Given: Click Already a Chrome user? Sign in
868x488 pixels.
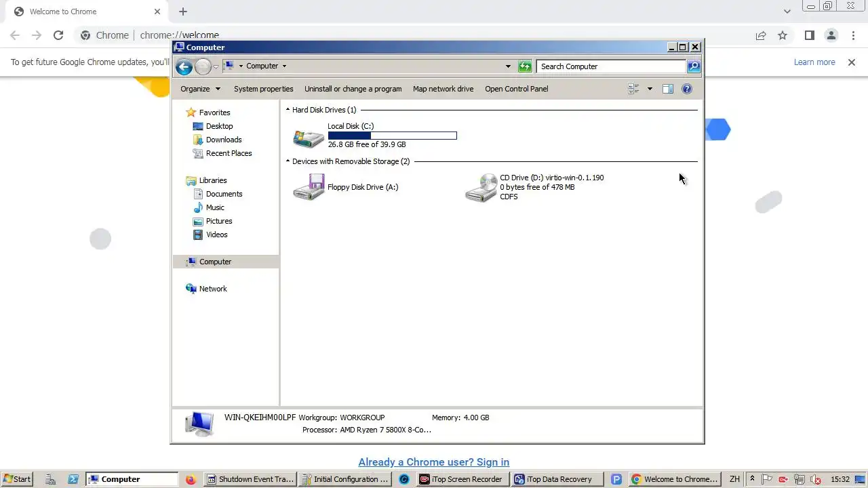Looking at the screenshot, I should pyautogui.click(x=434, y=462).
